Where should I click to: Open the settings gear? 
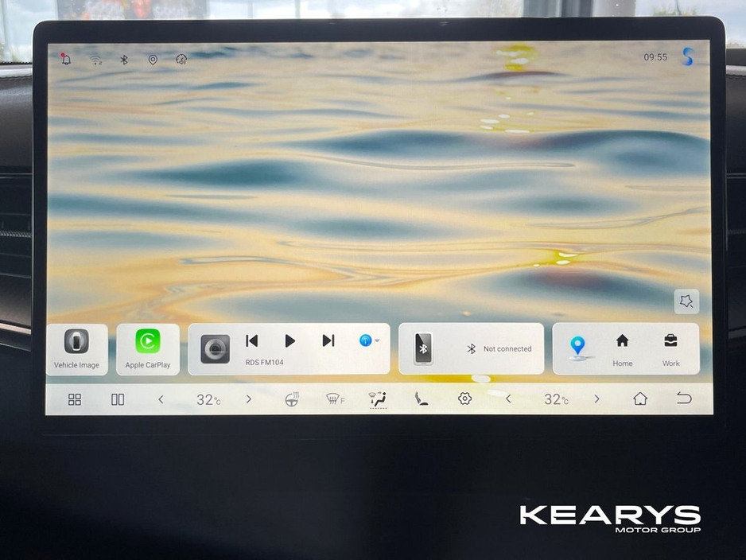point(465,399)
